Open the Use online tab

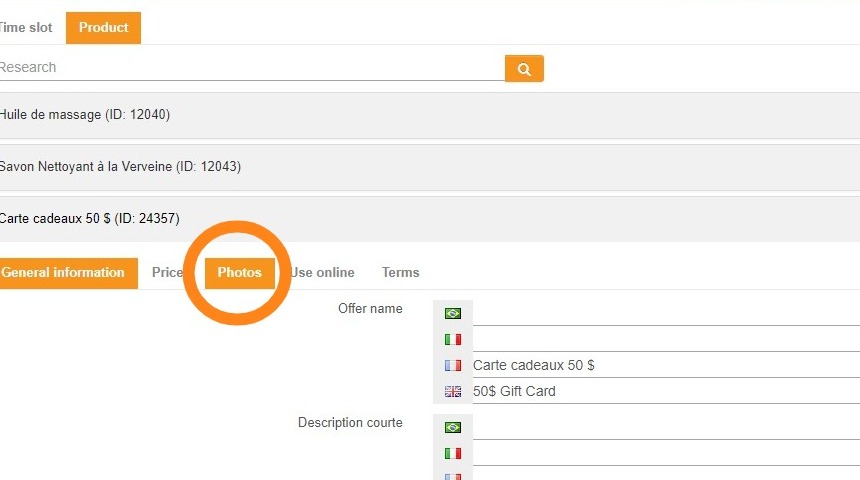tap(322, 273)
